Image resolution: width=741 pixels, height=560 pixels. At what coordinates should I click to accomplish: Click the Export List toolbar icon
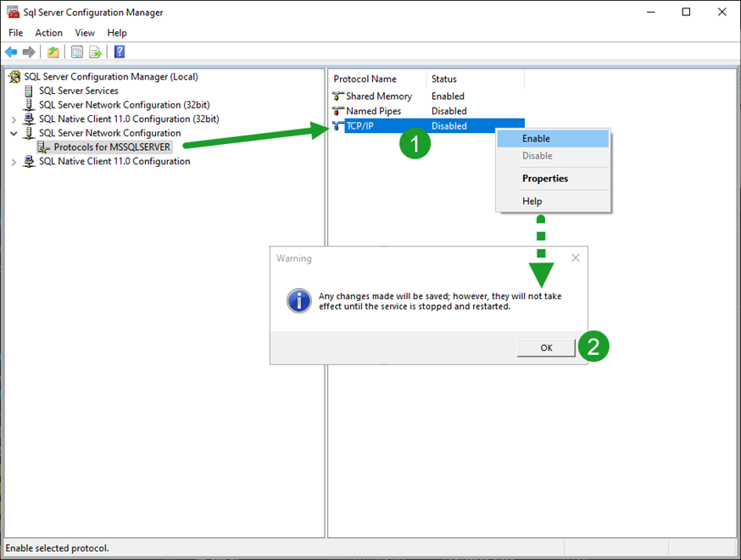coord(96,52)
